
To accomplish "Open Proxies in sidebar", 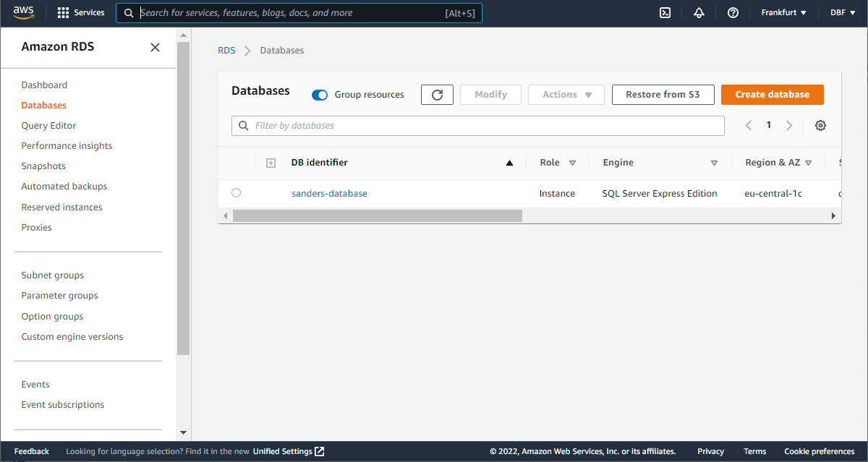I will click(x=36, y=227).
